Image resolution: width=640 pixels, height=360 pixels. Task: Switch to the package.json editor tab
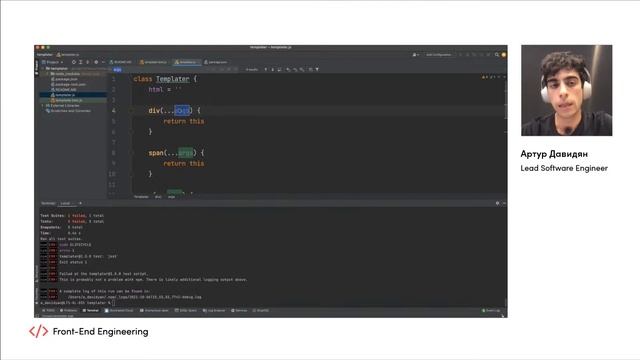[216, 62]
